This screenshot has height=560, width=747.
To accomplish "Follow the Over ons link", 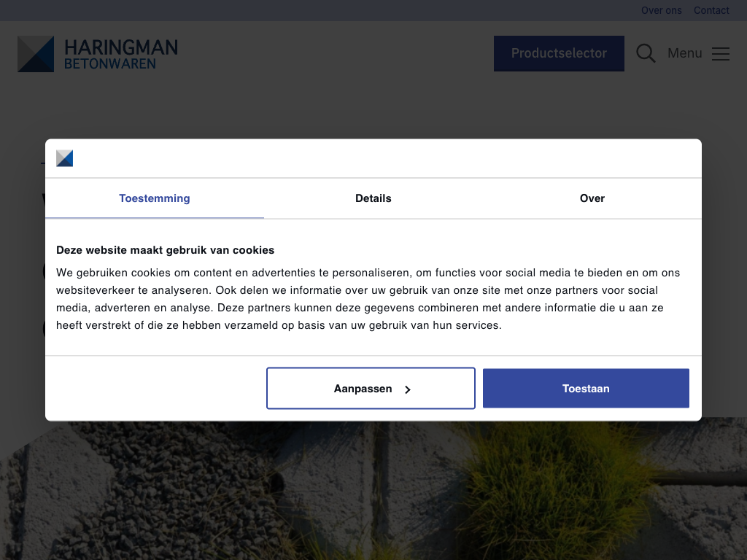I will click(661, 10).
